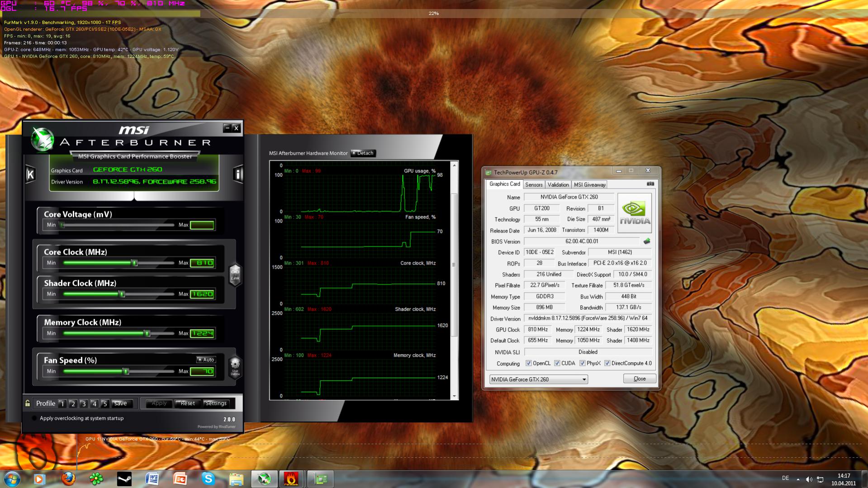The image size is (868, 488).
Task: Click the Shader Clock slider handle
Action: click(x=122, y=294)
